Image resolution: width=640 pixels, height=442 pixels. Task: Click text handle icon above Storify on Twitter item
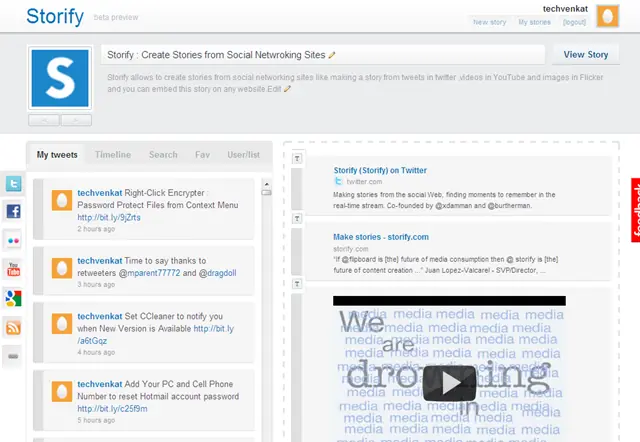pyautogui.click(x=298, y=158)
